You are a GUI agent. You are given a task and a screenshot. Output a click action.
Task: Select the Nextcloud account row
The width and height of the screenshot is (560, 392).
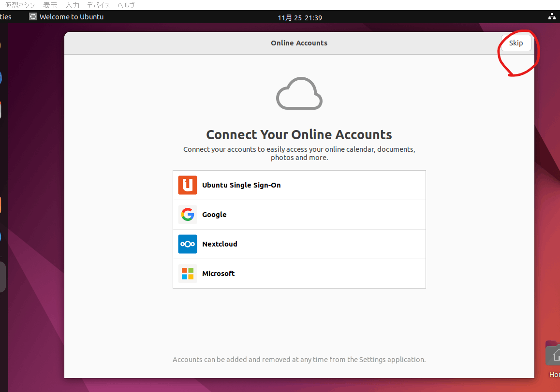[299, 244]
